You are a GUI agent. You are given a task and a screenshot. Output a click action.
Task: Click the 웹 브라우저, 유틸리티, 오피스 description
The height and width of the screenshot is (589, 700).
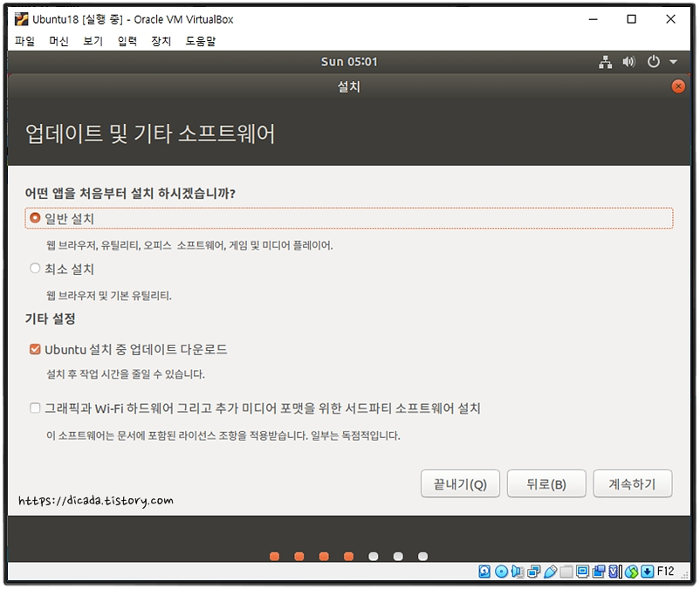click(x=189, y=245)
